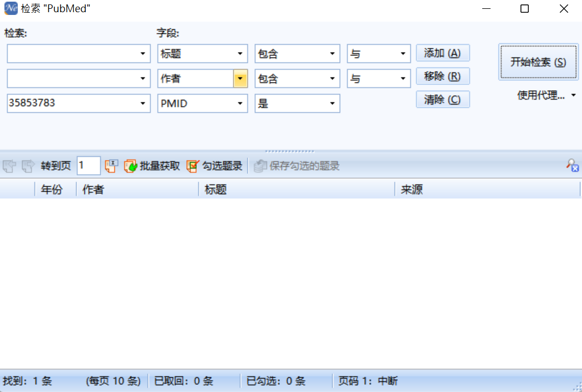The width and height of the screenshot is (582, 392).
Task: Open the PMID field dropdown
Action: pos(240,104)
